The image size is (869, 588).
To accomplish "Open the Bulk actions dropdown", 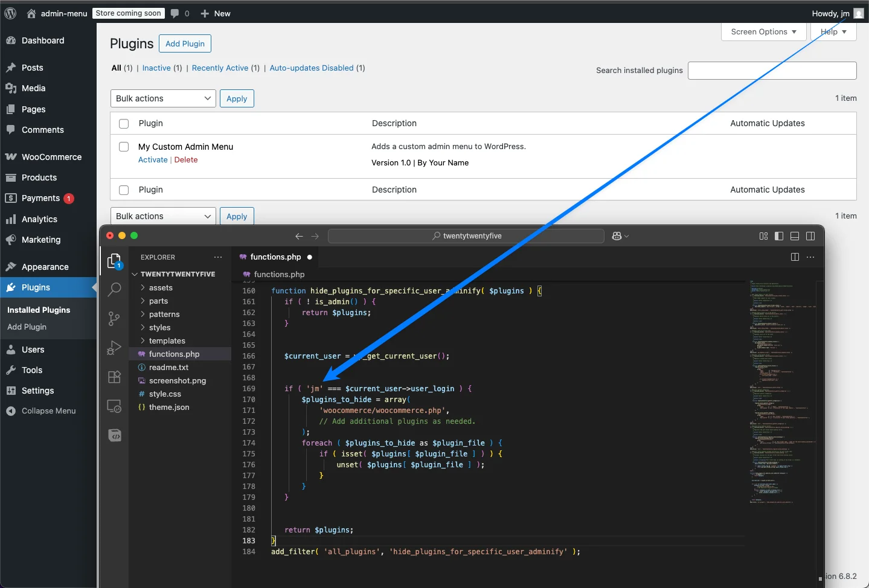I will (162, 98).
